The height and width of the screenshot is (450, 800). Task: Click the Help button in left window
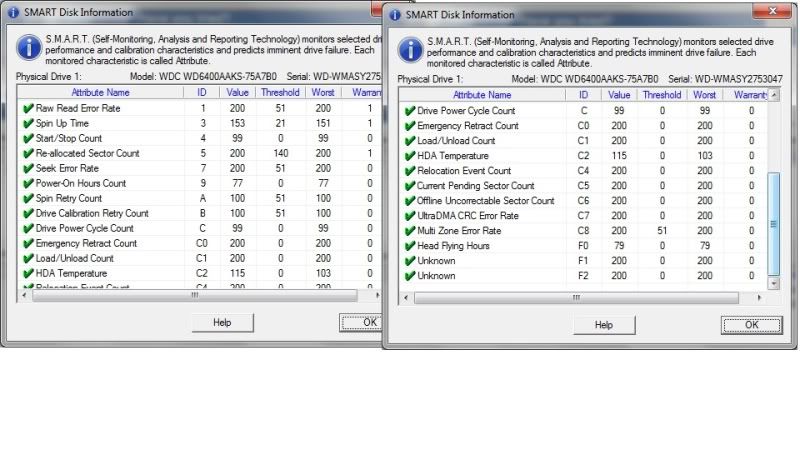pyautogui.click(x=222, y=322)
